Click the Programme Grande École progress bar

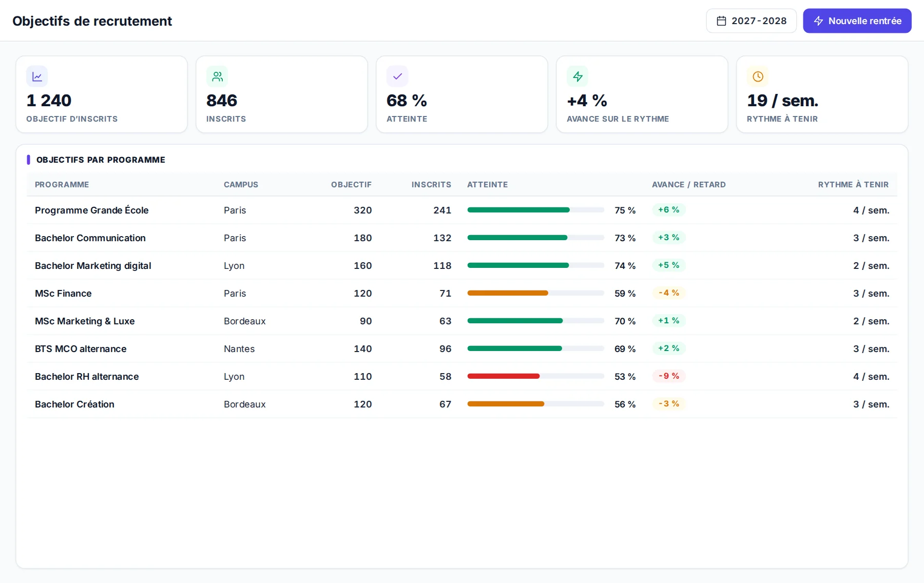[535, 210]
